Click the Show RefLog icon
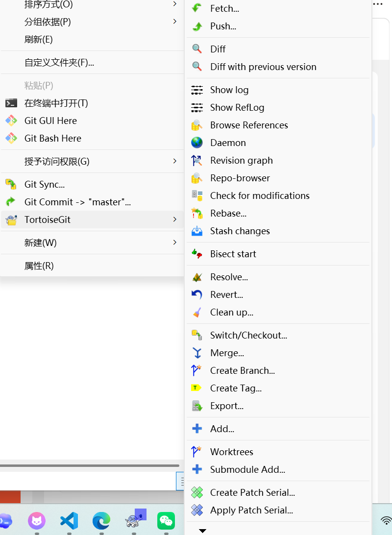 (x=197, y=107)
